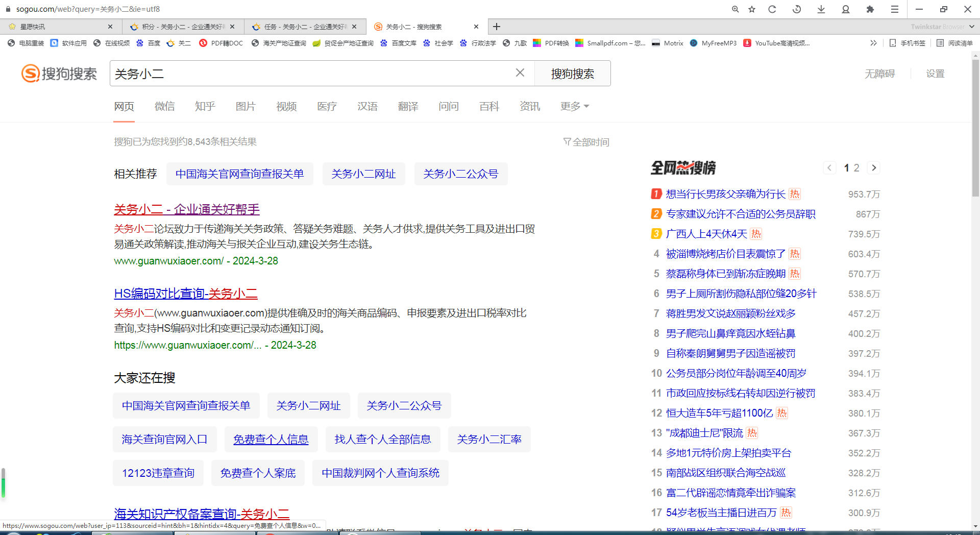Image resolution: width=980 pixels, height=535 pixels.
Task: Click suggestion 免费查个人信息
Action: [x=271, y=439]
